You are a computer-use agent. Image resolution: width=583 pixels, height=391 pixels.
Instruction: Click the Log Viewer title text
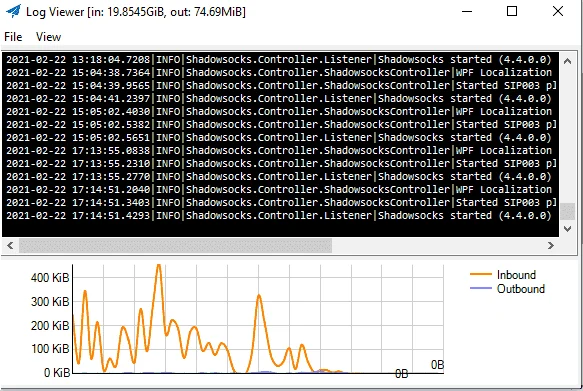(136, 12)
